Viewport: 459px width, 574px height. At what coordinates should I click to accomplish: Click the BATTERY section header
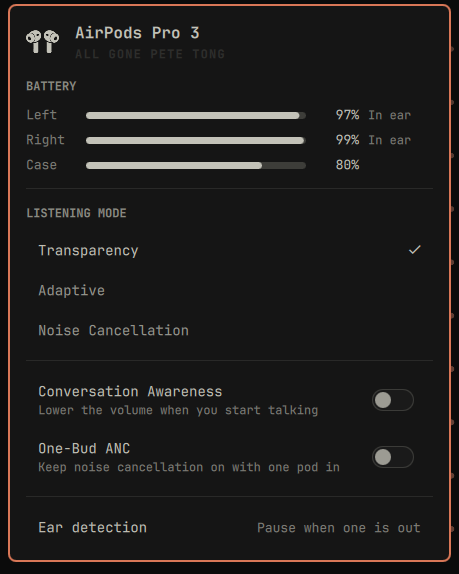click(x=51, y=86)
